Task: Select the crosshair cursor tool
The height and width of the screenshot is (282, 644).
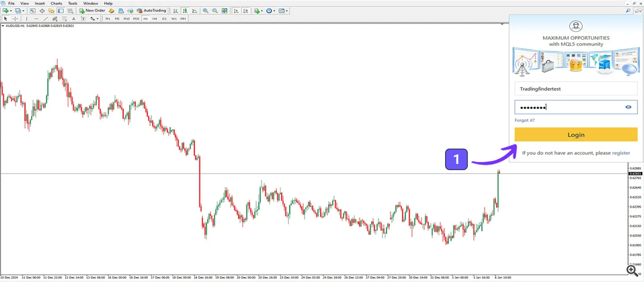Action: click(x=15, y=19)
